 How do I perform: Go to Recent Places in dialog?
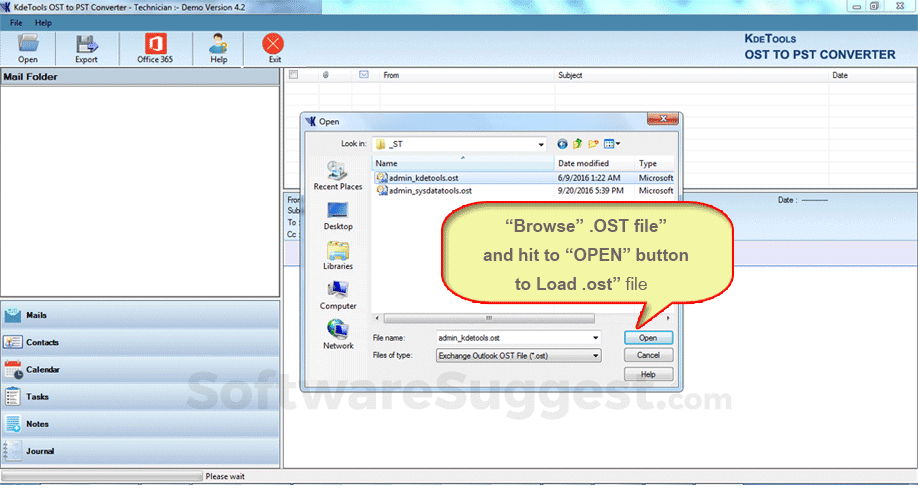pyautogui.click(x=338, y=176)
